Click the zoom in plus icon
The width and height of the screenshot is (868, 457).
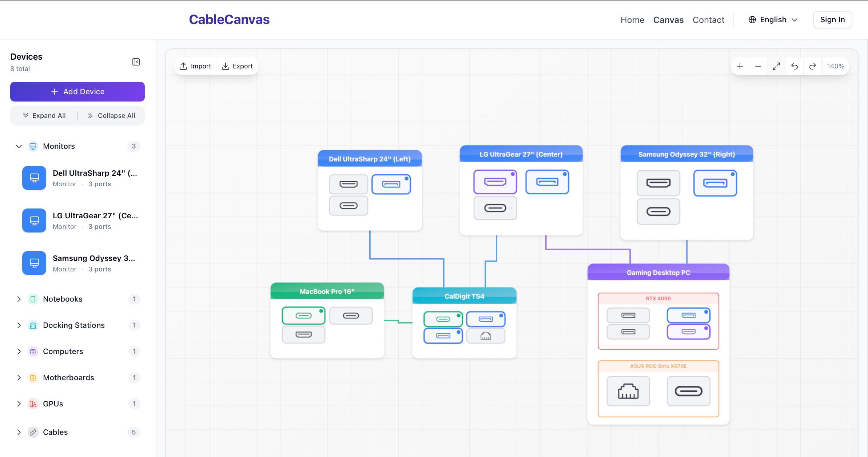(740, 66)
